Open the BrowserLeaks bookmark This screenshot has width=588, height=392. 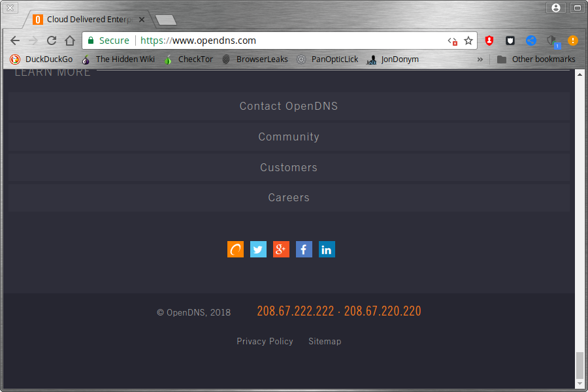[x=255, y=59]
